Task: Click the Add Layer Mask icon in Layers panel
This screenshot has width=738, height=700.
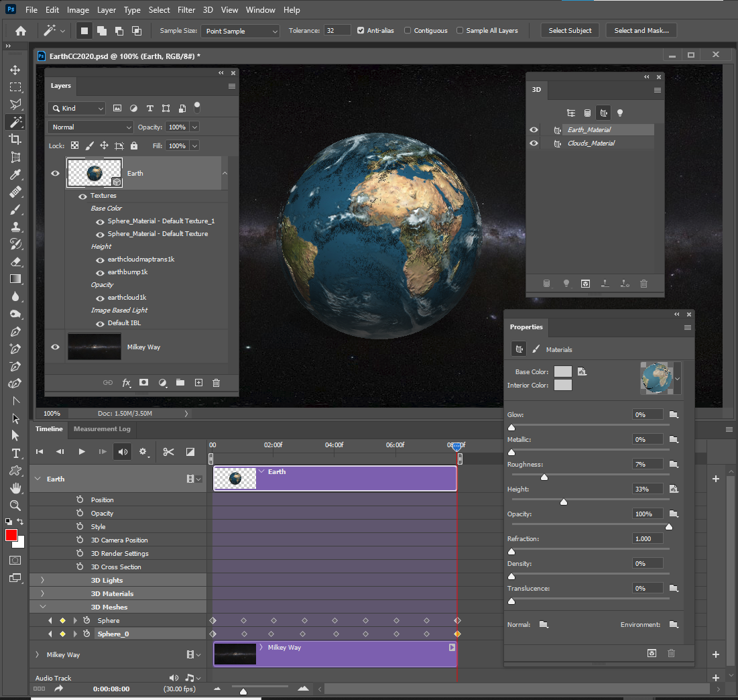Action: tap(143, 382)
